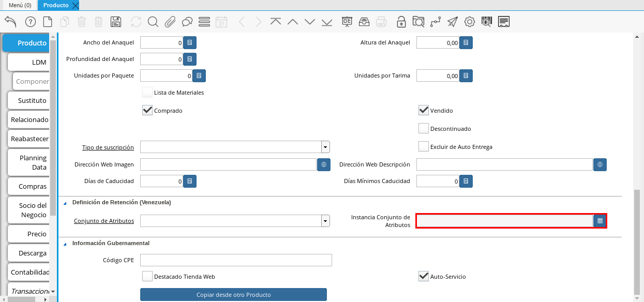The height and width of the screenshot is (302, 644).
Task: Switch to the Menú (0) tab
Action: 20,5
